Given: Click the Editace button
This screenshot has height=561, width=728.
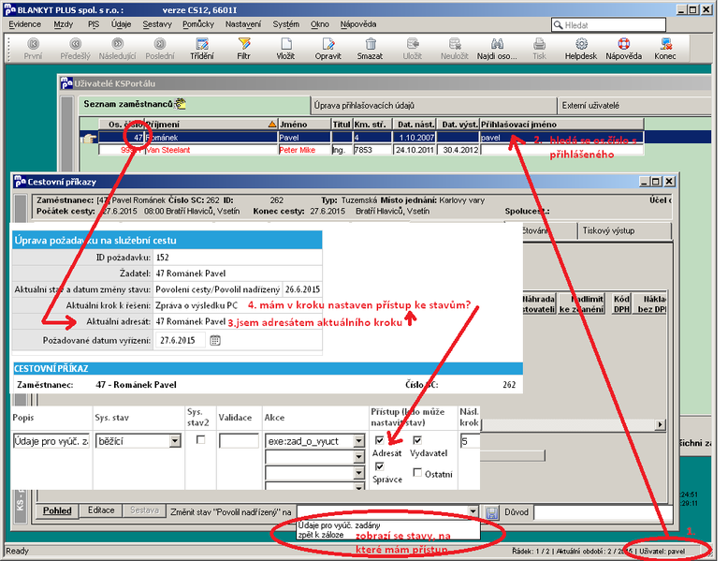Looking at the screenshot, I should point(101,510).
